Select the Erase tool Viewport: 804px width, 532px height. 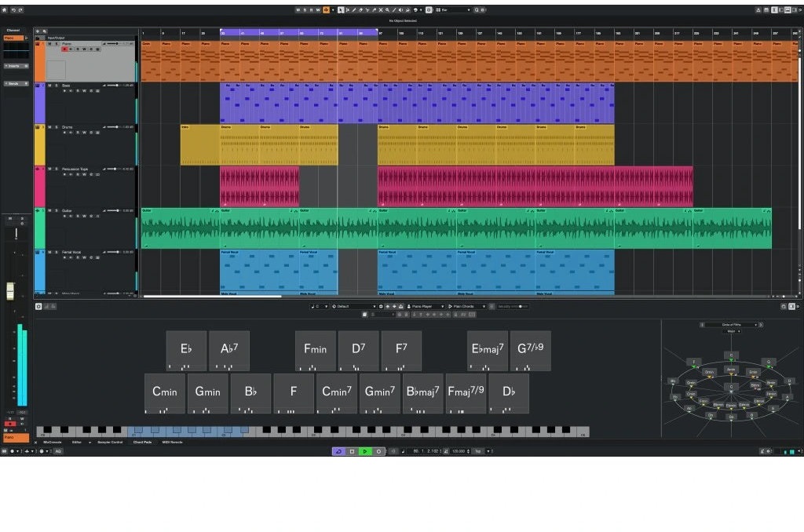pos(360,9)
